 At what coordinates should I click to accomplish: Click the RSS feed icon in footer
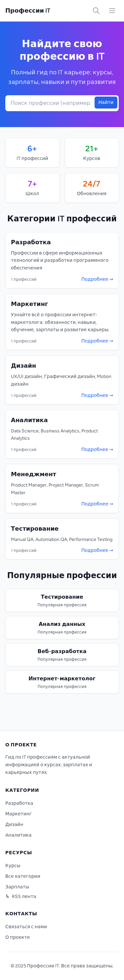point(7,896)
